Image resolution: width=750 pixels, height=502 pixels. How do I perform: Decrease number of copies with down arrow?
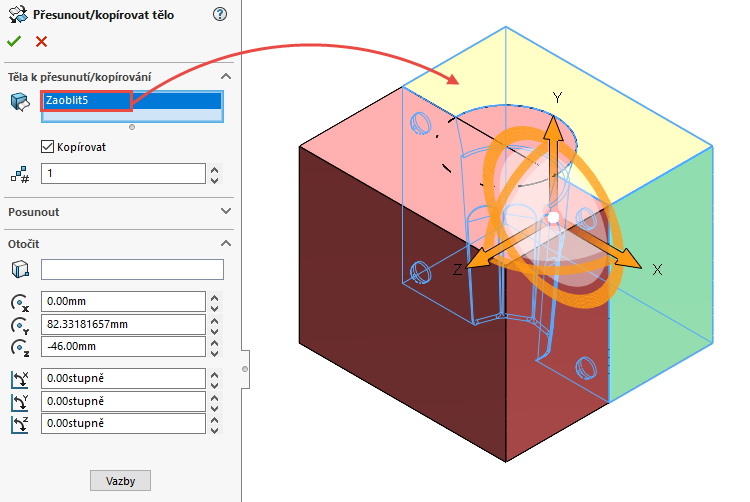tap(215, 180)
